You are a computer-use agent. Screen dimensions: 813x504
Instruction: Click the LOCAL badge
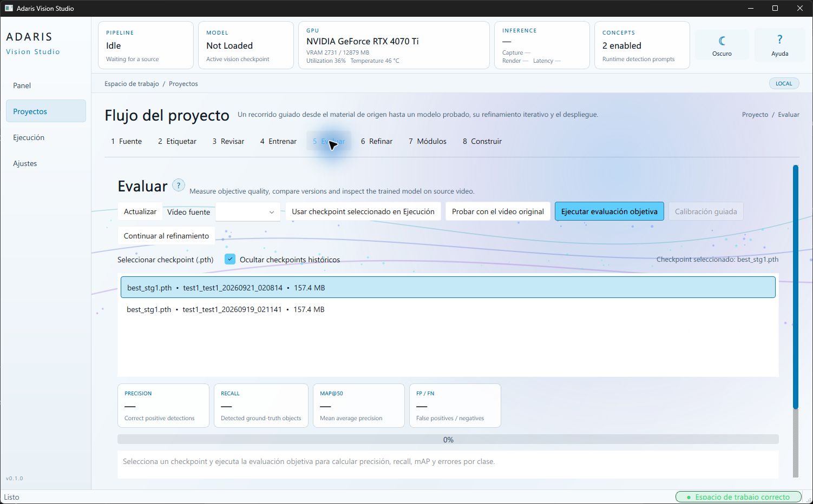(x=784, y=83)
